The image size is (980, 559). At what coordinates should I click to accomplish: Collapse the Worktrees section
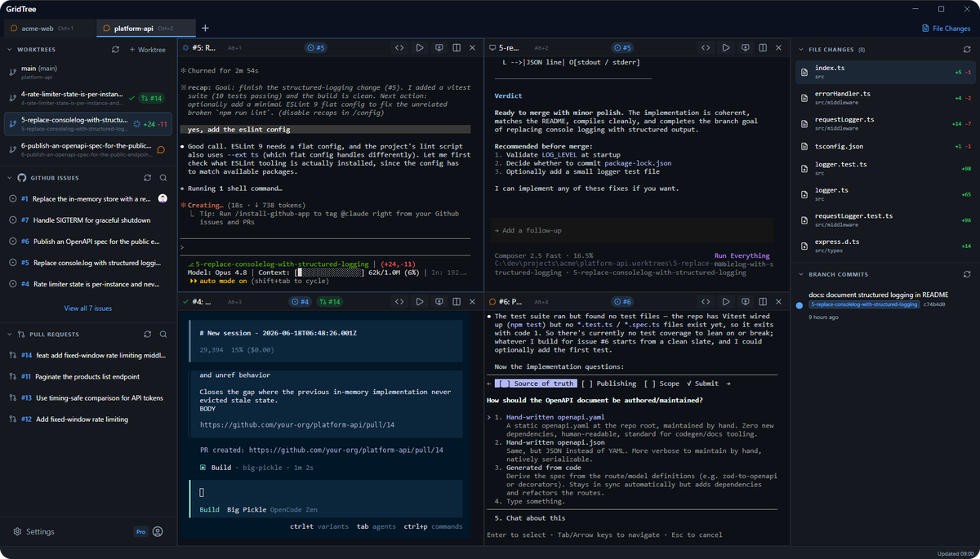click(x=10, y=50)
